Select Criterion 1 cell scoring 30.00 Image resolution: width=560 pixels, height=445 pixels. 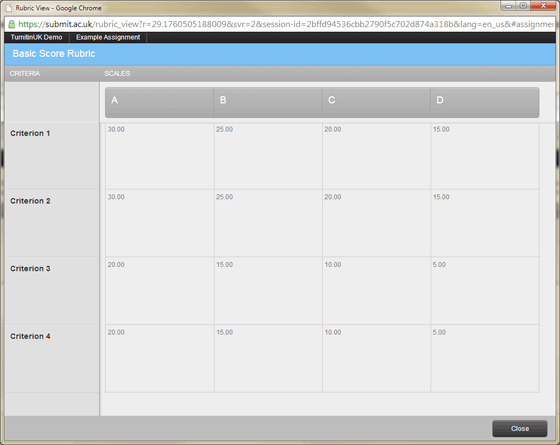[160, 156]
